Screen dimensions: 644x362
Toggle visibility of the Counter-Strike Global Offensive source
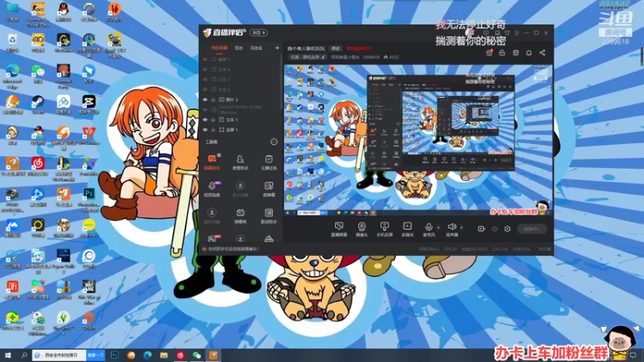click(x=205, y=109)
